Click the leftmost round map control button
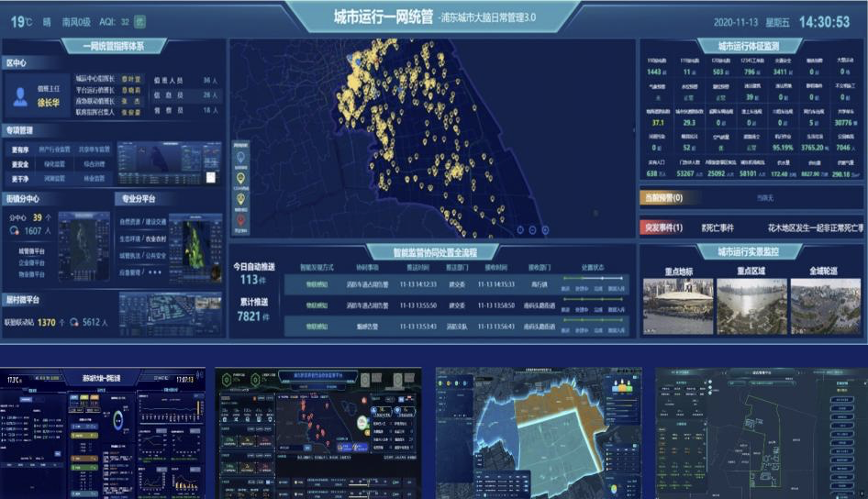The image size is (868, 499). pos(520,229)
